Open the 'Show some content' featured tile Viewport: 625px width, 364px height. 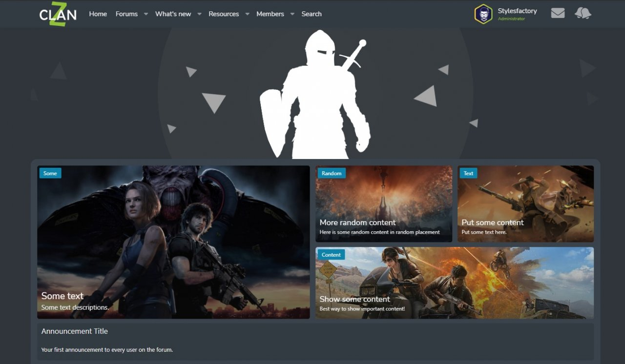tap(454, 283)
